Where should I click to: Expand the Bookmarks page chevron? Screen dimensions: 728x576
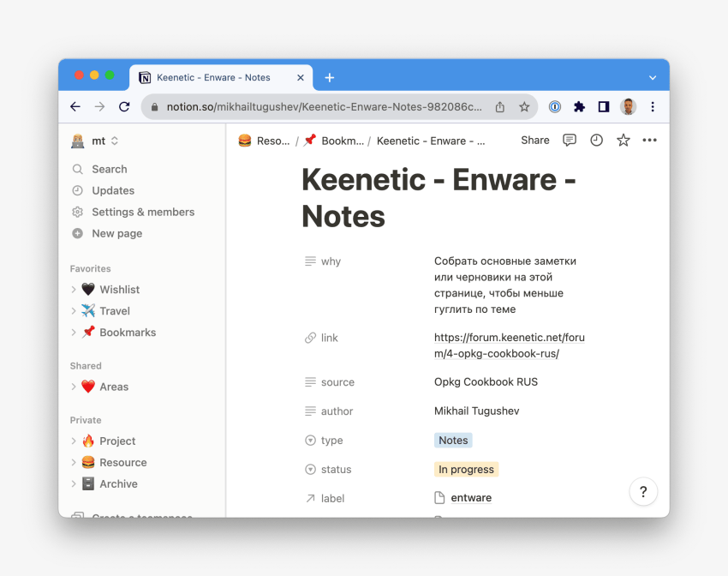click(74, 332)
